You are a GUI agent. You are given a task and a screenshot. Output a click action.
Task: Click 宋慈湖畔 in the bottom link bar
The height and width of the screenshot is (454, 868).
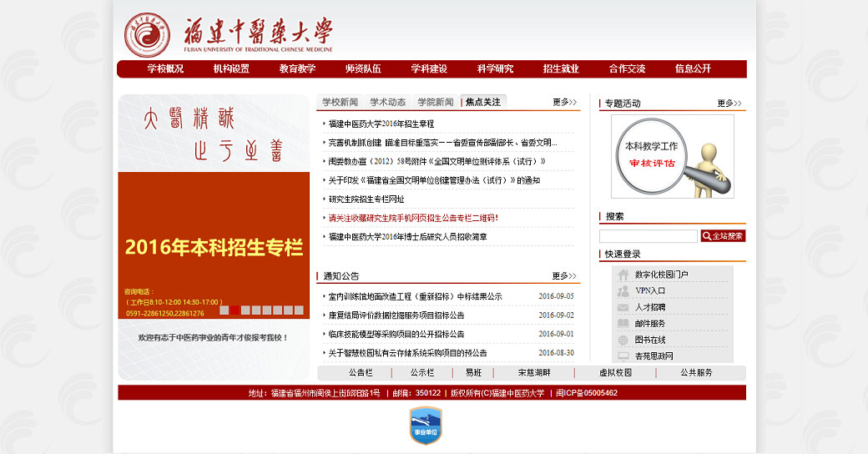click(x=534, y=372)
